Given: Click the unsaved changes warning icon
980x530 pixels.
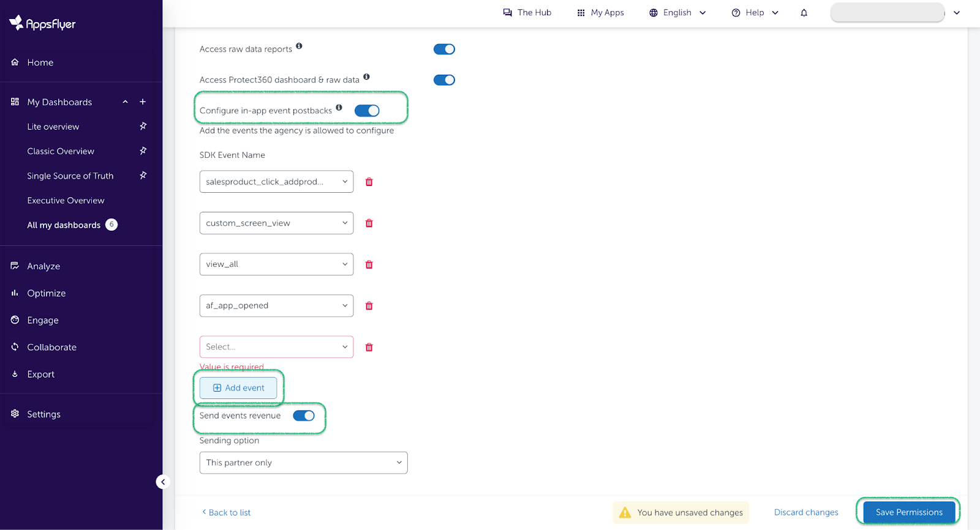Looking at the screenshot, I should 625,512.
